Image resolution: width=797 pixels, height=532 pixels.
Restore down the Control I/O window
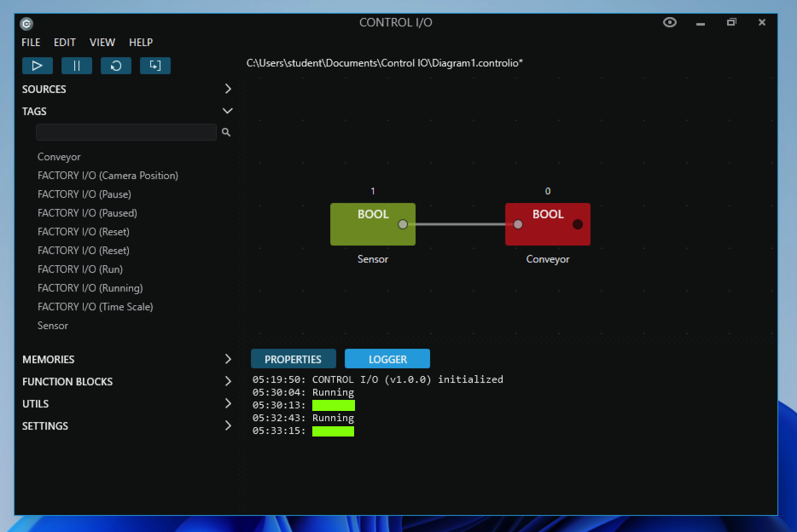(x=731, y=22)
